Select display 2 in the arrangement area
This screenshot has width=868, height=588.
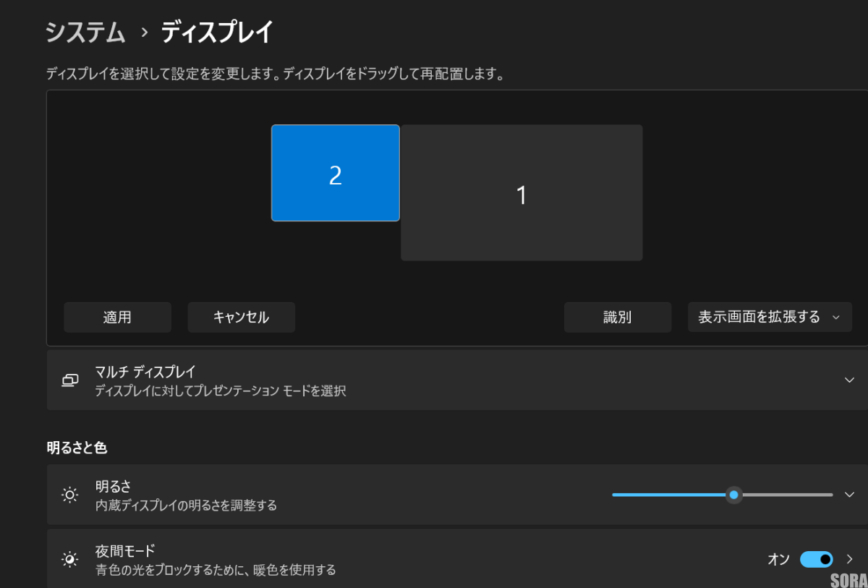tap(335, 172)
